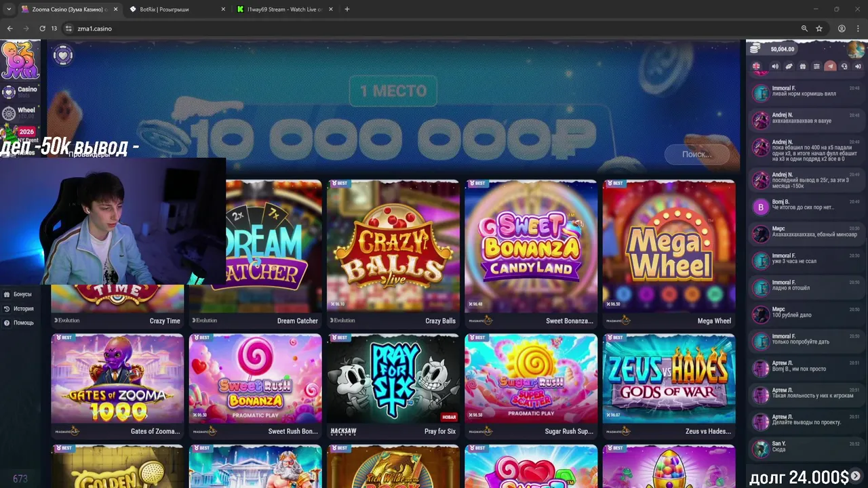The width and height of the screenshot is (868, 488).
Task: Click the Pray for Six title label
Action: pos(440,432)
